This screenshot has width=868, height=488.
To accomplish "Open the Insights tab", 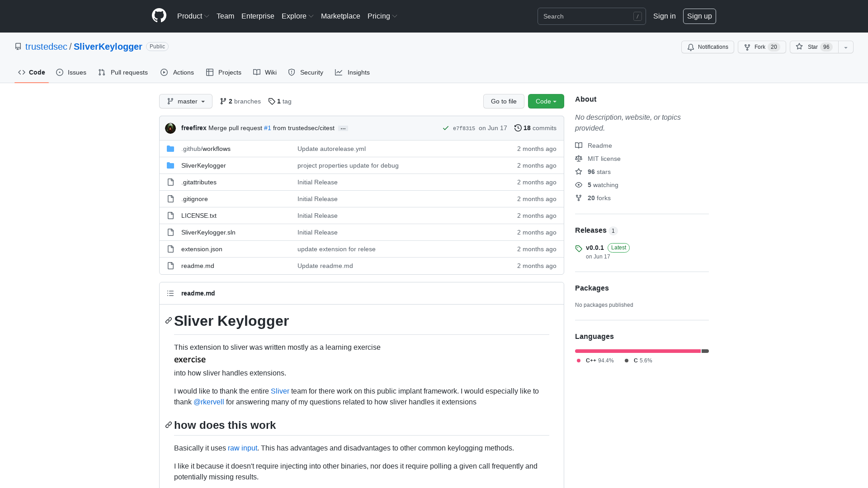I will (353, 72).
